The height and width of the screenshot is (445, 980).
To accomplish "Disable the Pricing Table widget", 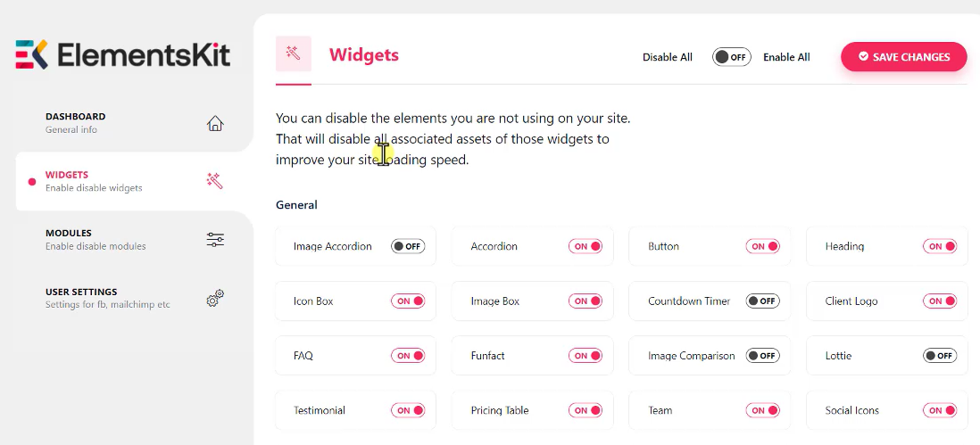I will tap(586, 410).
